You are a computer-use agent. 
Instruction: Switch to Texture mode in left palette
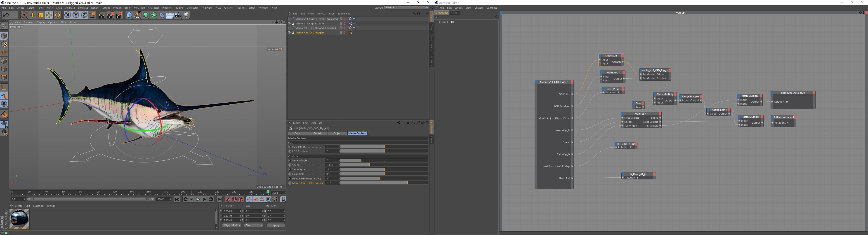click(4, 44)
